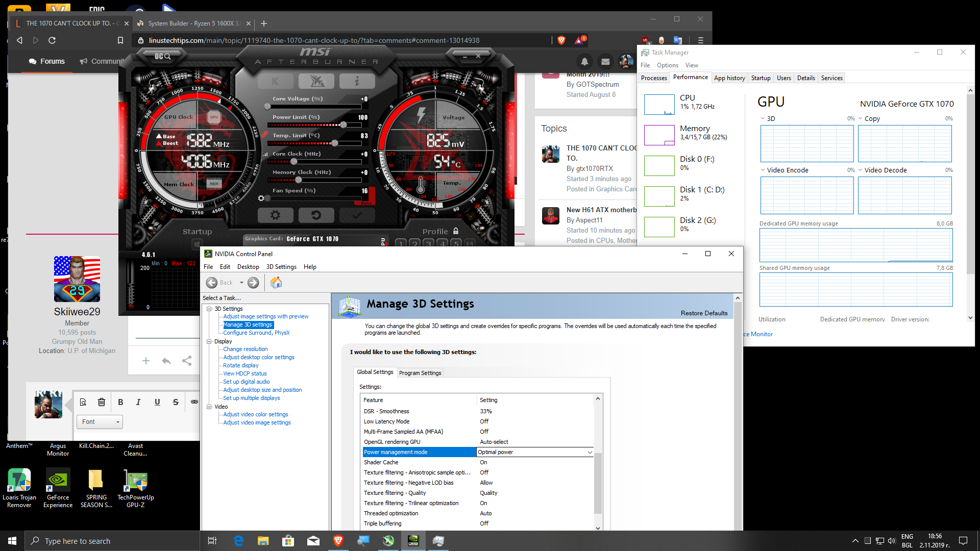The image size is (980, 551).
Task: Adjust the Power Limit slider handle
Action: tap(344, 125)
